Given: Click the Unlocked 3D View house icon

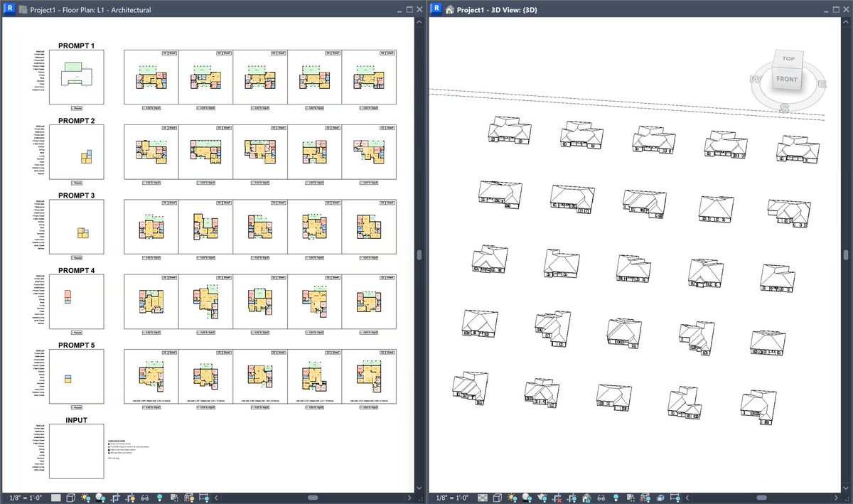Looking at the screenshot, I should click(x=586, y=498).
